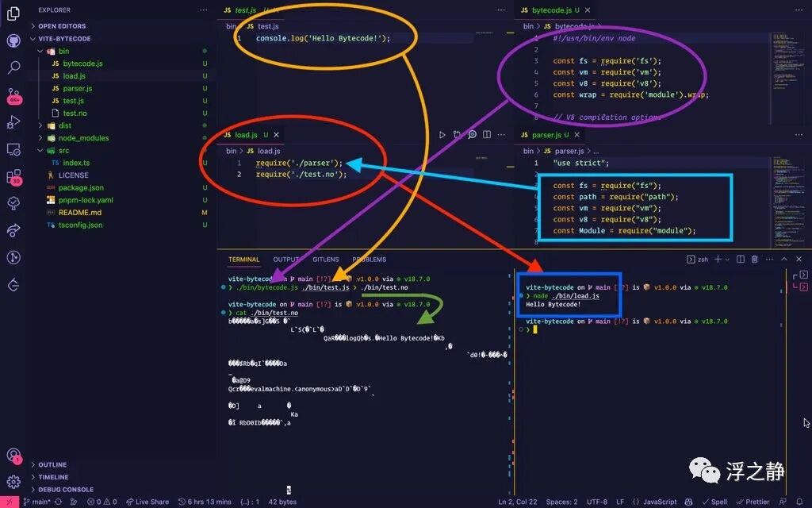
Task: Open the Remote Explorer view
Action: [x=13, y=149]
